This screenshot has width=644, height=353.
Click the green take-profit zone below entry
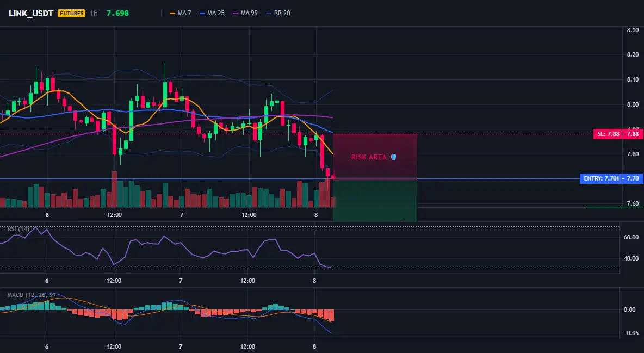click(x=375, y=201)
